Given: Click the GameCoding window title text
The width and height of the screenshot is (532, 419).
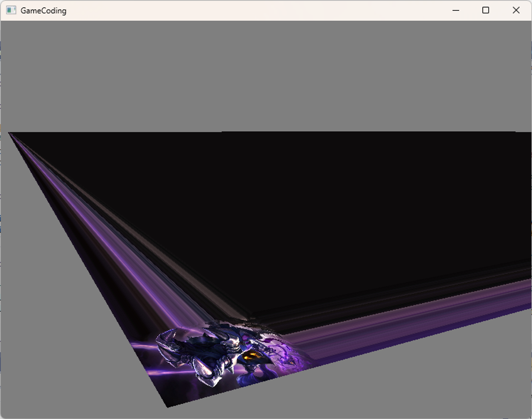Looking at the screenshot, I should 43,11.
